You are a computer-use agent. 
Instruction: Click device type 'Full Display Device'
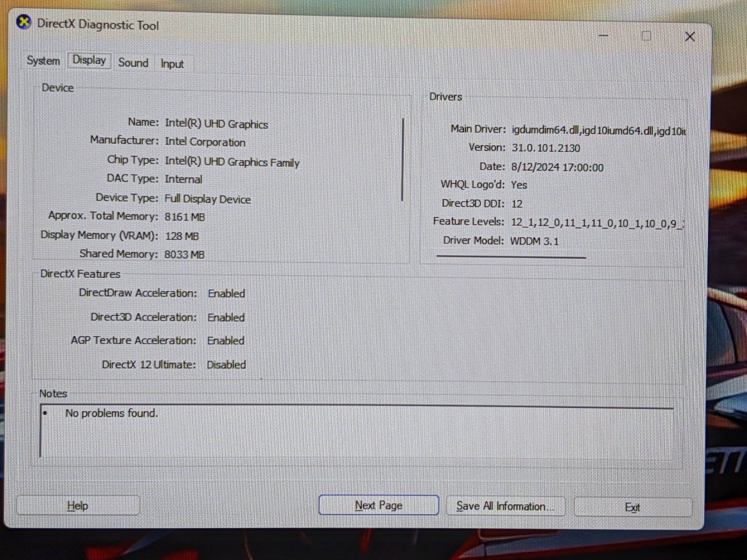[x=208, y=199]
